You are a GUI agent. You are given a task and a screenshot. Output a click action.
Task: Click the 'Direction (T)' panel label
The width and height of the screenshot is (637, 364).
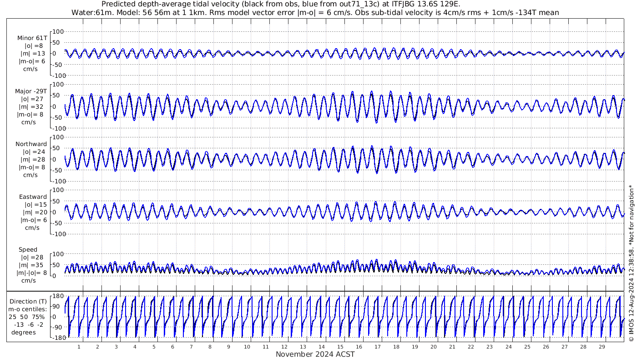pos(28,301)
